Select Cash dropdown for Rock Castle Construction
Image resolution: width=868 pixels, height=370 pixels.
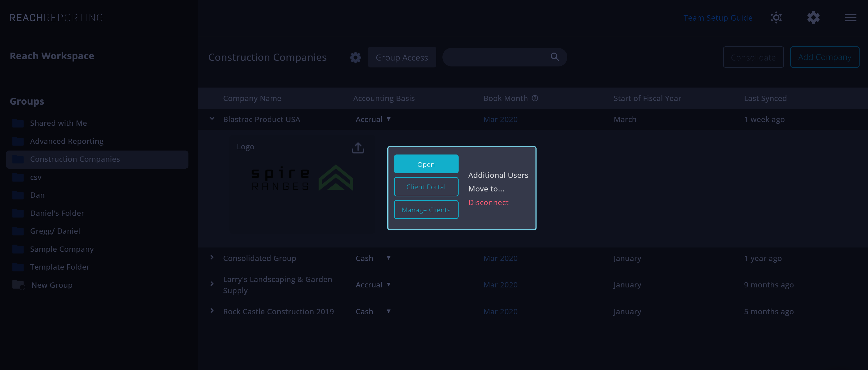[x=388, y=311]
